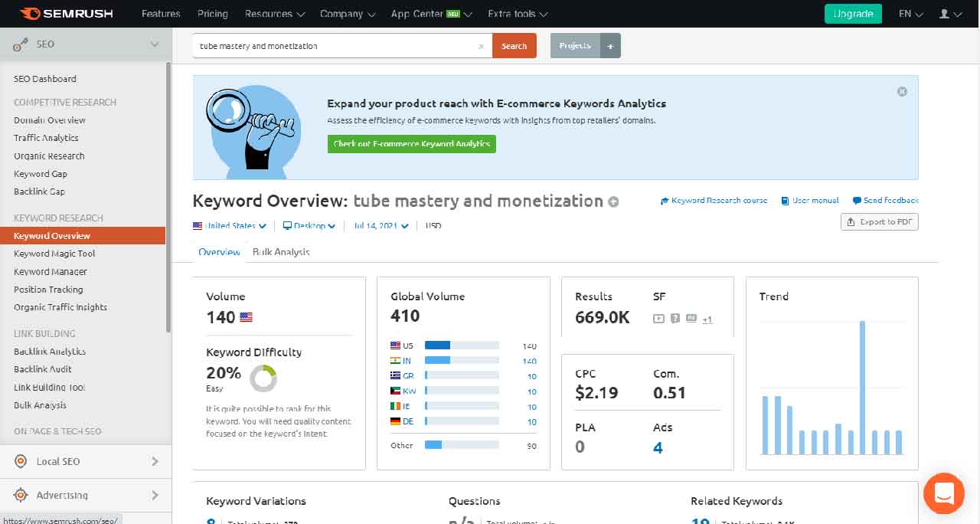980x524 pixels.
Task: Open Position Tracking in sidebar
Action: [x=48, y=290]
